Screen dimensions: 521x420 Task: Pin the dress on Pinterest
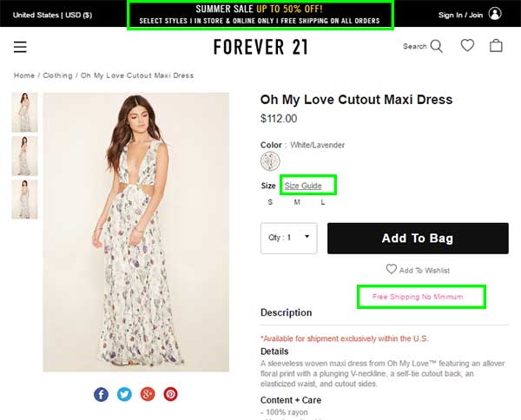[171, 394]
